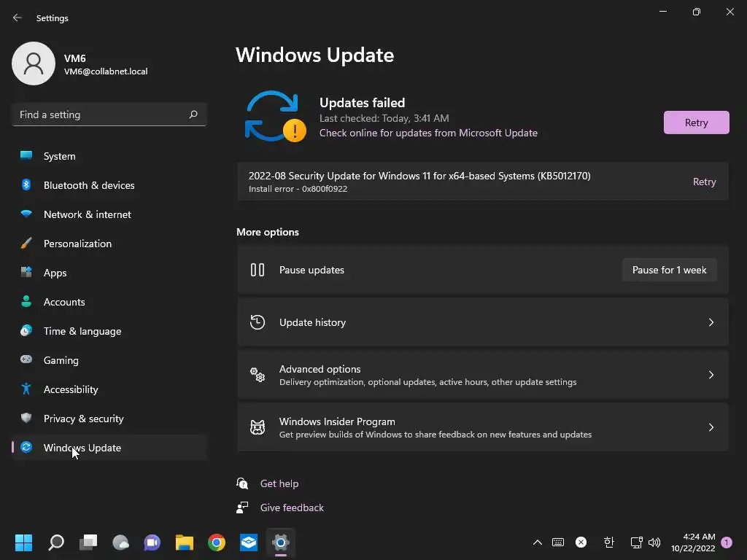747x560 pixels.
Task: Click the clock icon for Update history
Action: click(x=258, y=322)
